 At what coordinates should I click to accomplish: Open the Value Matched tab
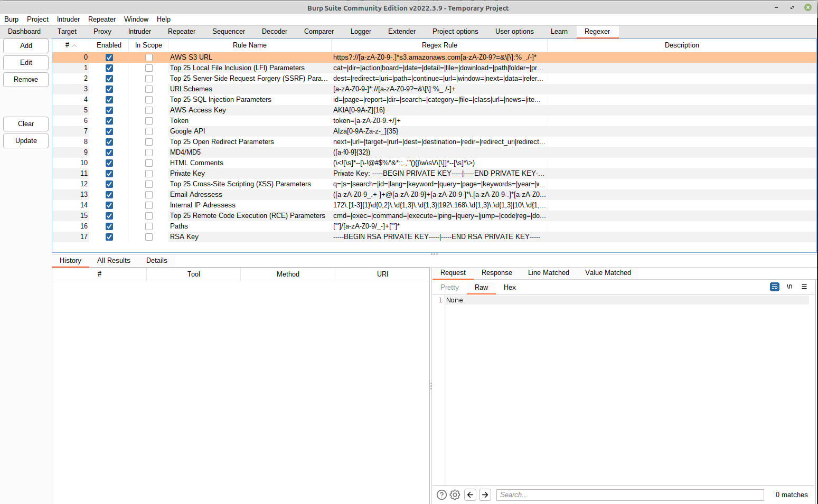click(x=608, y=273)
